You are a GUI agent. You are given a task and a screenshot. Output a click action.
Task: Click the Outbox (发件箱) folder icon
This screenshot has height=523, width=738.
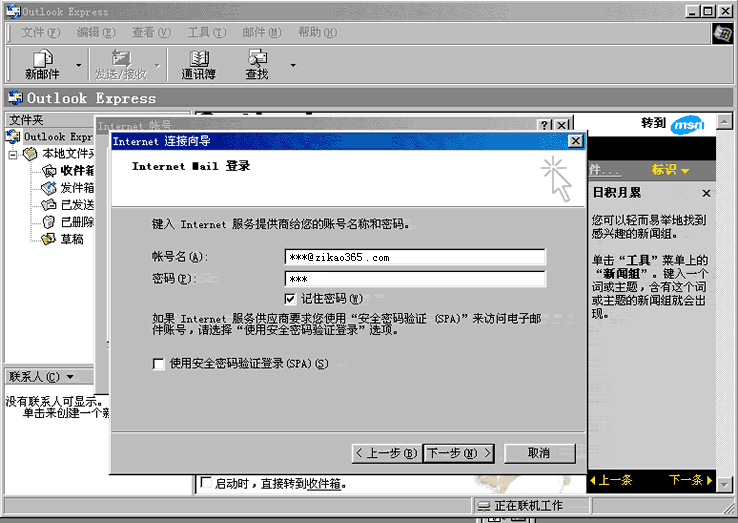point(49,188)
